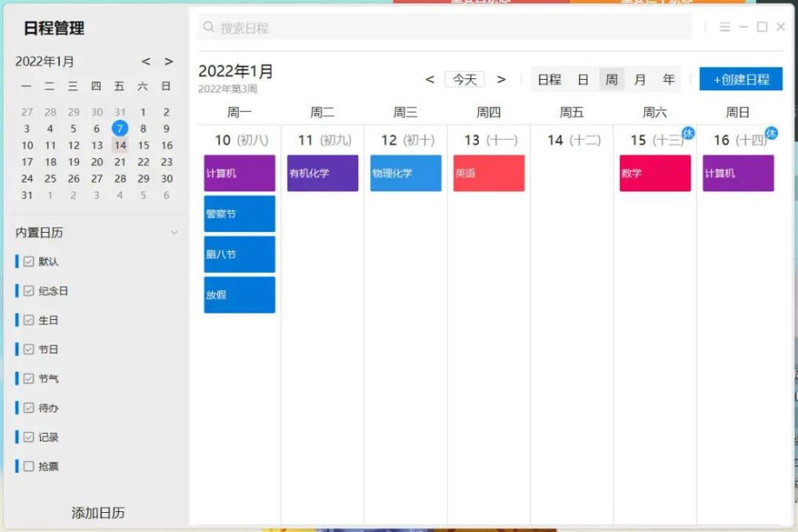Click the 休 badge on January 15
Viewport: 798px width, 532px height.
click(x=687, y=134)
